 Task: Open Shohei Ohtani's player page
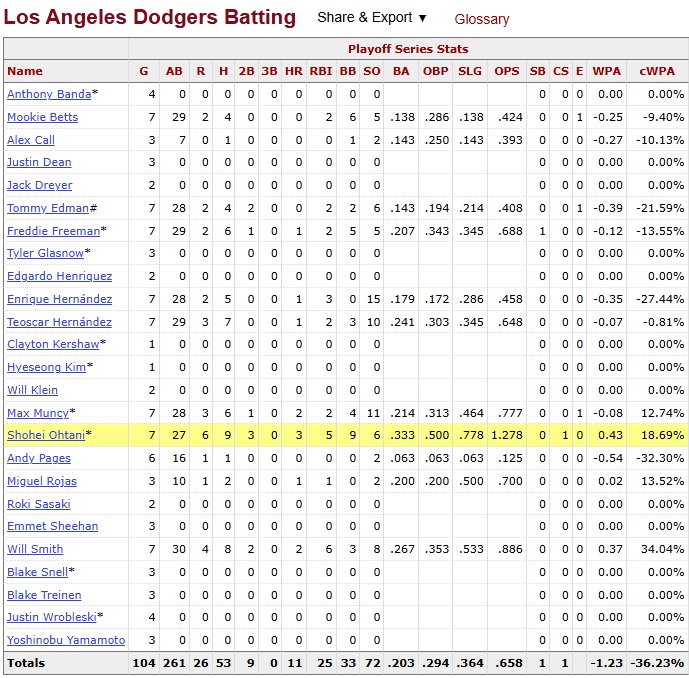pos(46,435)
